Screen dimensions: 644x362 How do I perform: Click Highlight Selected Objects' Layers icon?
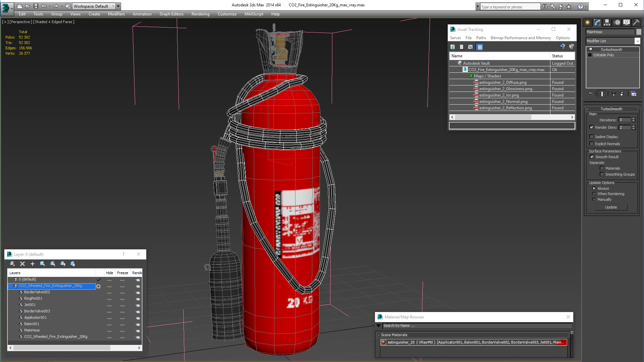(x=53, y=264)
